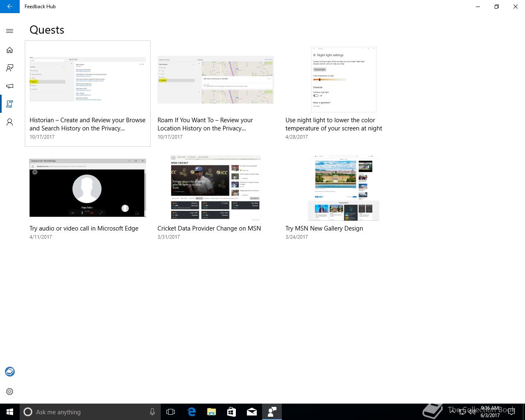525x420 pixels.
Task: Expand the hamburger navigation menu
Action: pyautogui.click(x=10, y=31)
